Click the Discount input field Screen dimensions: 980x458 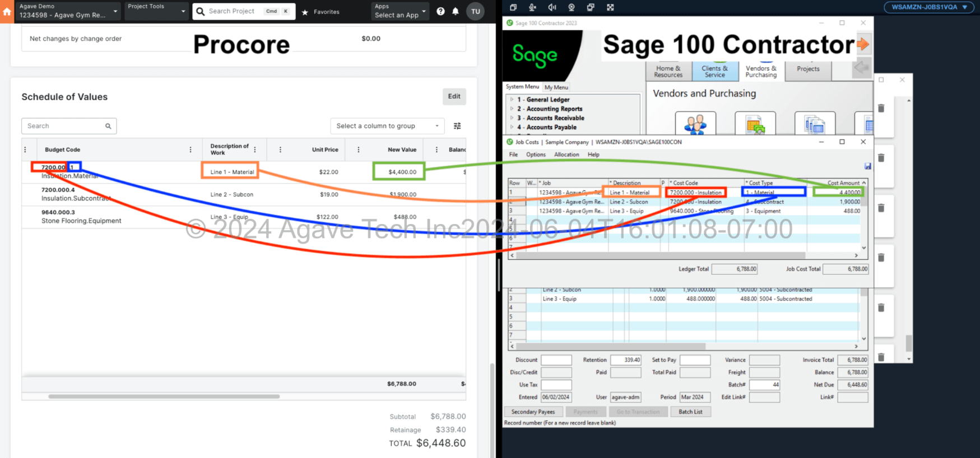pyautogui.click(x=556, y=360)
